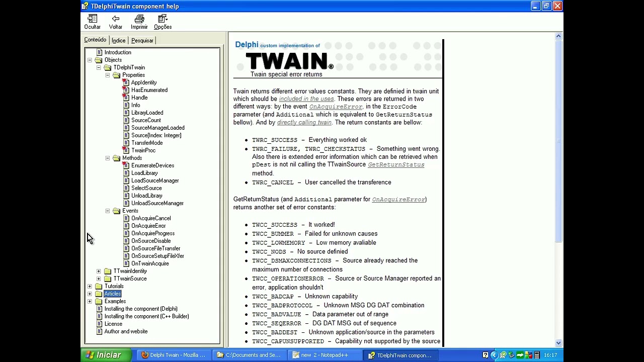Click the Voltar back arrow icon
644x362 pixels.
click(x=116, y=19)
